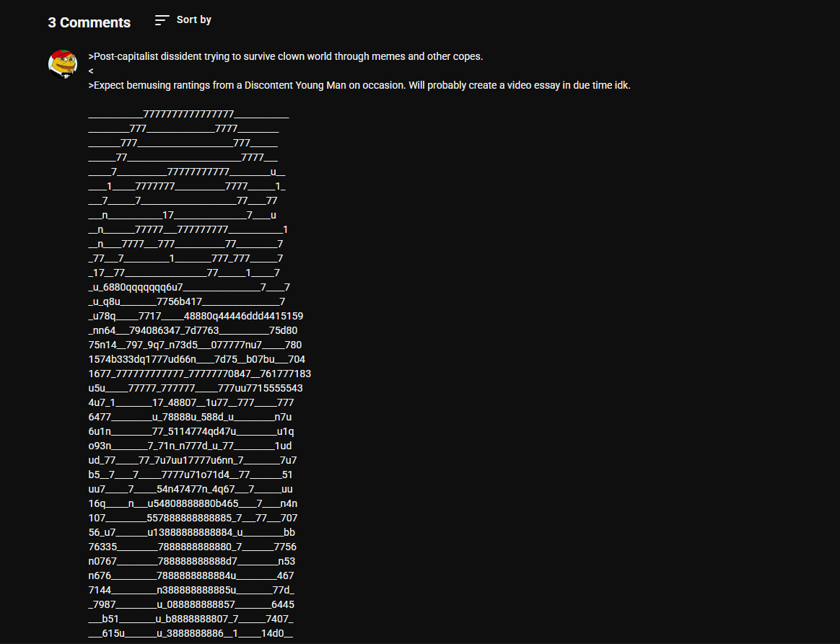Click the ASCII row starting "_u78q"

coord(196,316)
